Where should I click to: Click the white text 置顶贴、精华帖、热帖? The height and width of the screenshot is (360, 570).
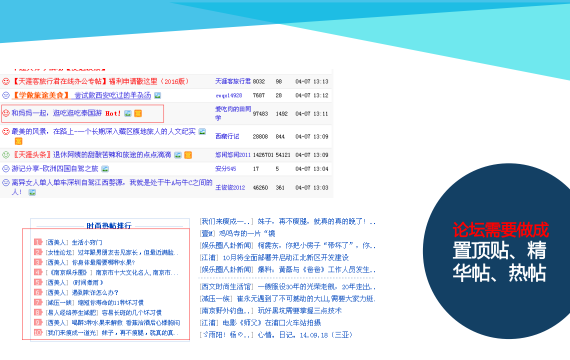499,262
